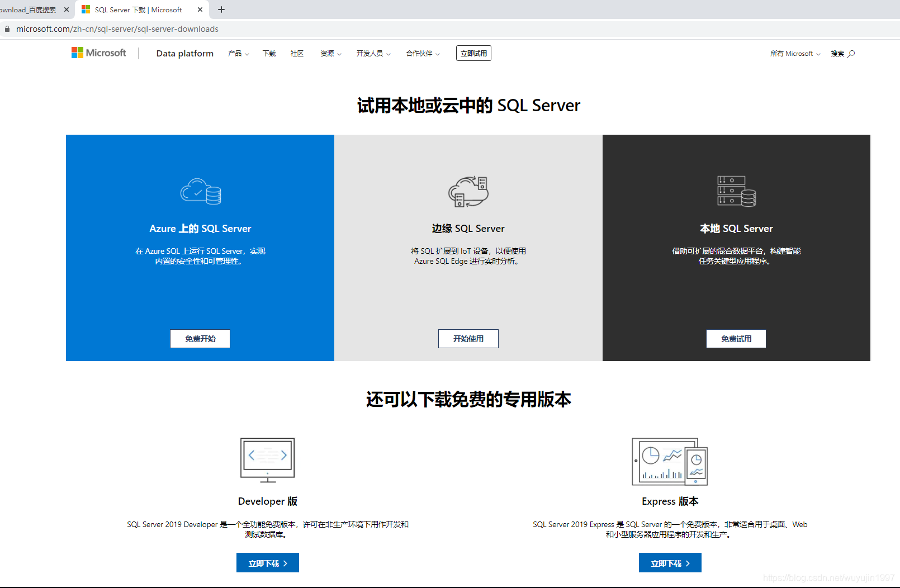Screen dimensions: 900x588
Task: Click the Azure SQL Edge description text
Action: tap(468, 256)
